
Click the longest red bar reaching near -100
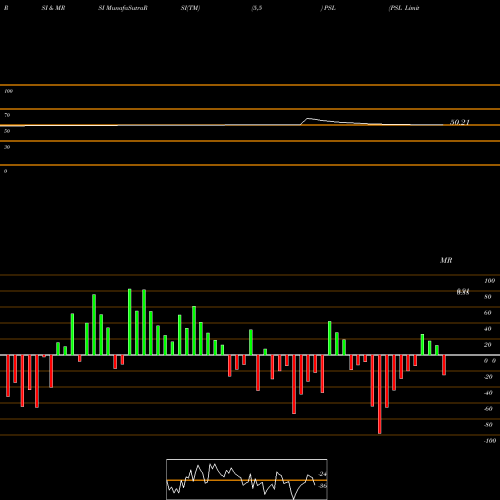379,394
